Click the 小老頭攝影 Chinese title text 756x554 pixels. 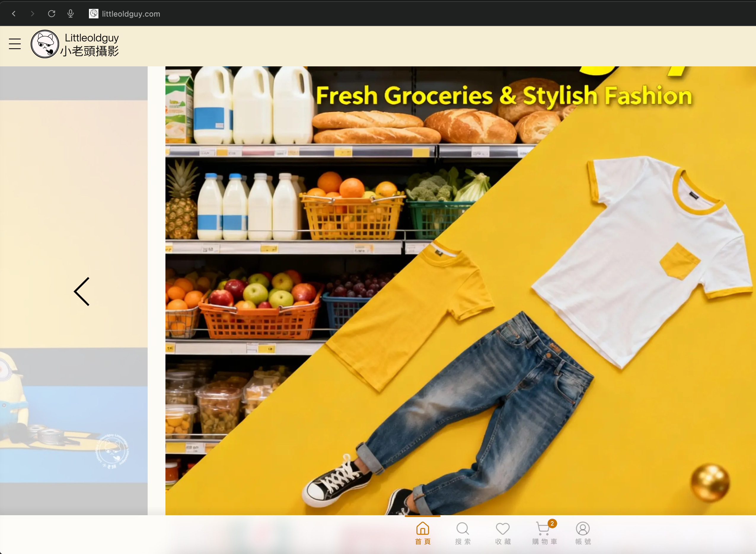click(90, 51)
